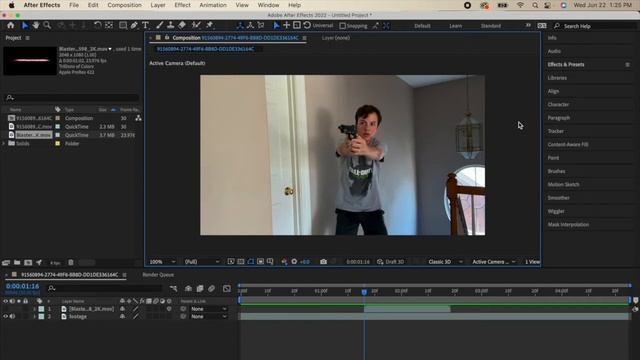640x360 pixels.
Task: Click the Project panel search field
Action: (x=72, y=98)
